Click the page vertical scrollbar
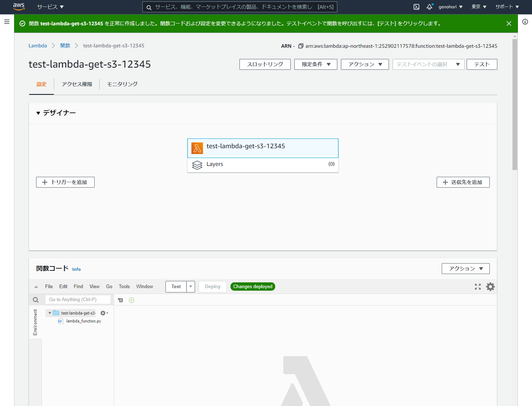This screenshot has height=406, width=532. 515,105
